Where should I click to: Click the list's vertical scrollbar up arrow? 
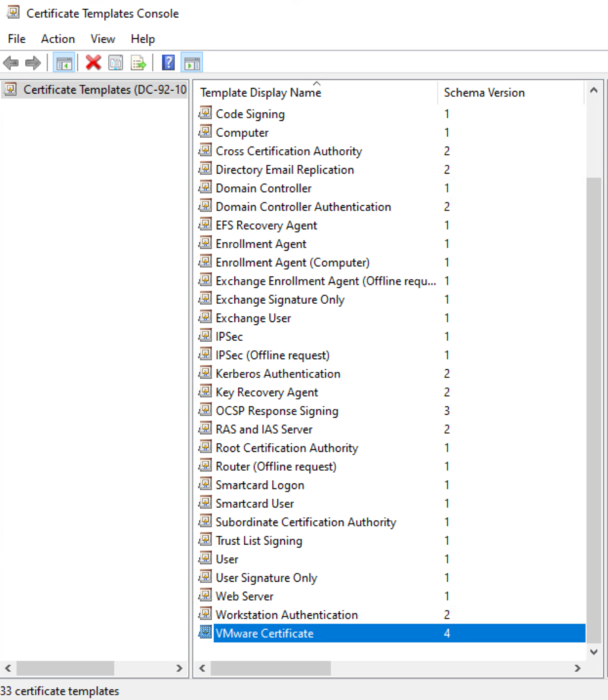(594, 91)
